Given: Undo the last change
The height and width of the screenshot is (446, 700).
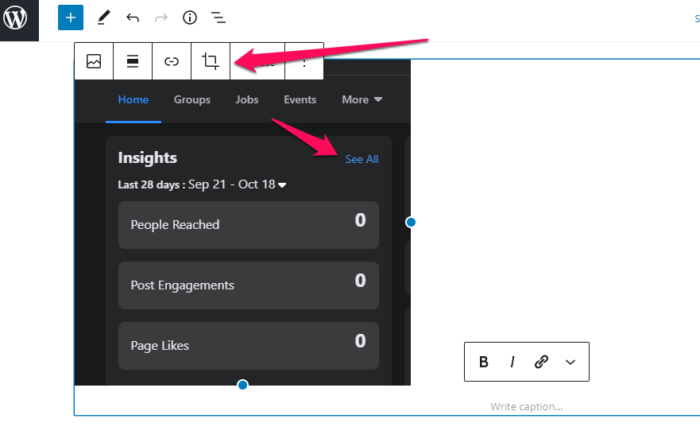Looking at the screenshot, I should point(133,18).
